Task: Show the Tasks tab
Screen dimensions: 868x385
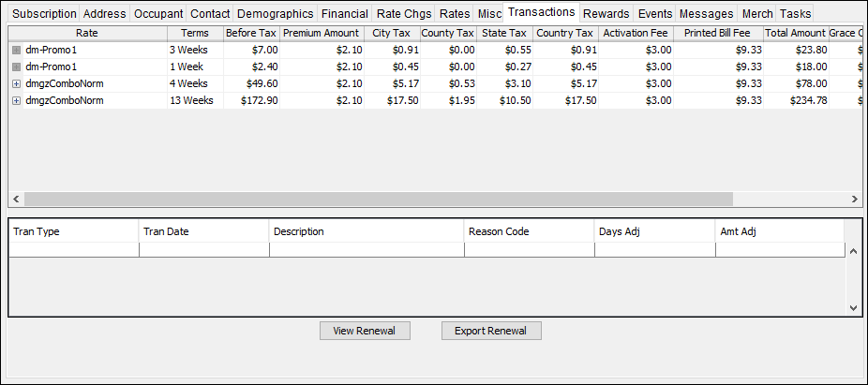Action: point(795,14)
